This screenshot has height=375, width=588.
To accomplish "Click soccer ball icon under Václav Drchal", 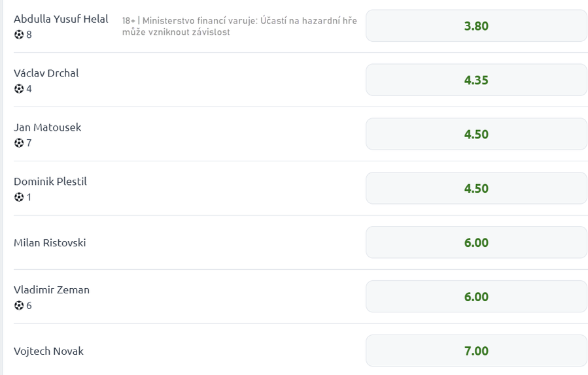I will point(19,89).
